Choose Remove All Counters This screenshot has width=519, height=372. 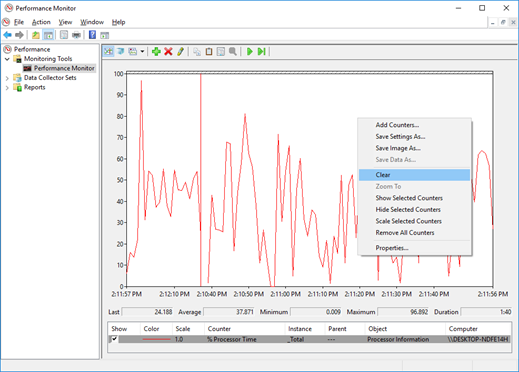(414, 233)
